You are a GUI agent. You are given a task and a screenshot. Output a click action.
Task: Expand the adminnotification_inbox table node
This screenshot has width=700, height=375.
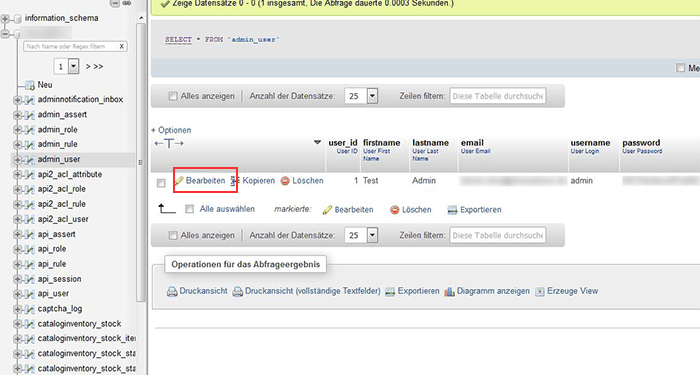[x=17, y=100]
